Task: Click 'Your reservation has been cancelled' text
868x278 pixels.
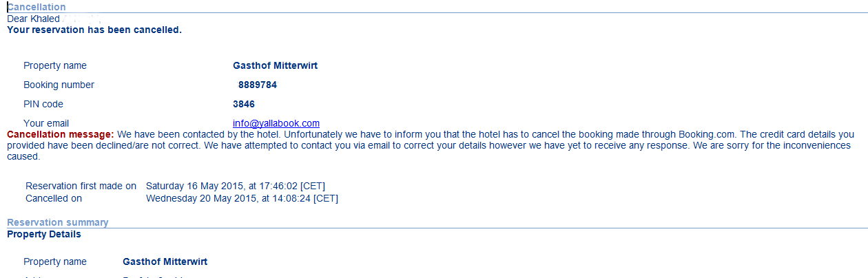Action: point(94,30)
